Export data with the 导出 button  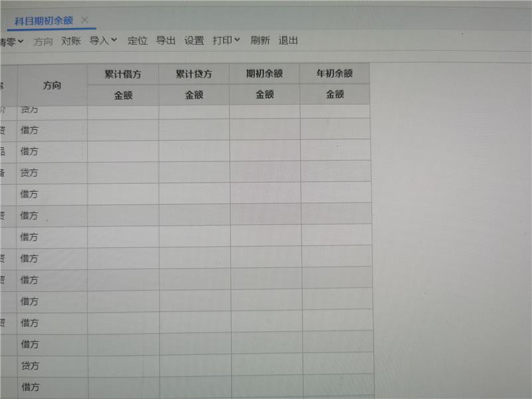click(166, 41)
